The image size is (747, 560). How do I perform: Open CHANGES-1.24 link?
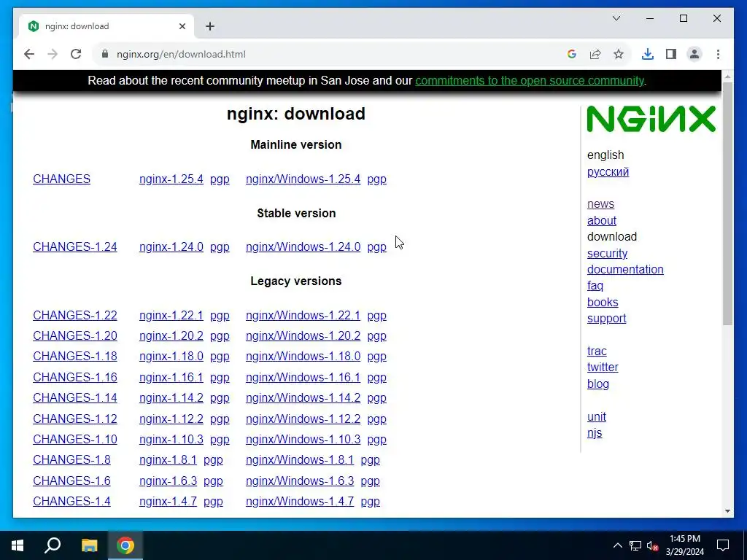[x=75, y=246]
